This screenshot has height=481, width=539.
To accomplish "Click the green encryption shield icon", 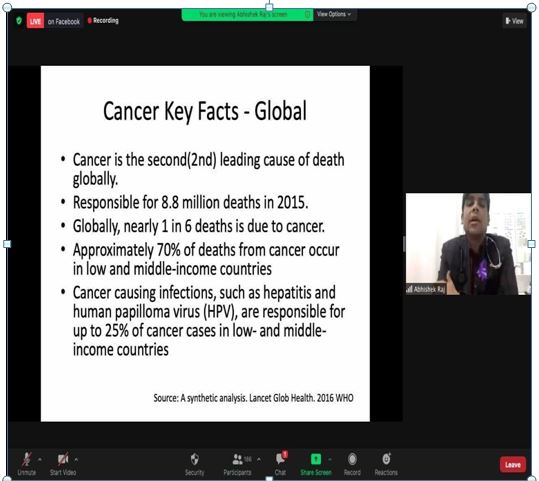I will tap(19, 21).
